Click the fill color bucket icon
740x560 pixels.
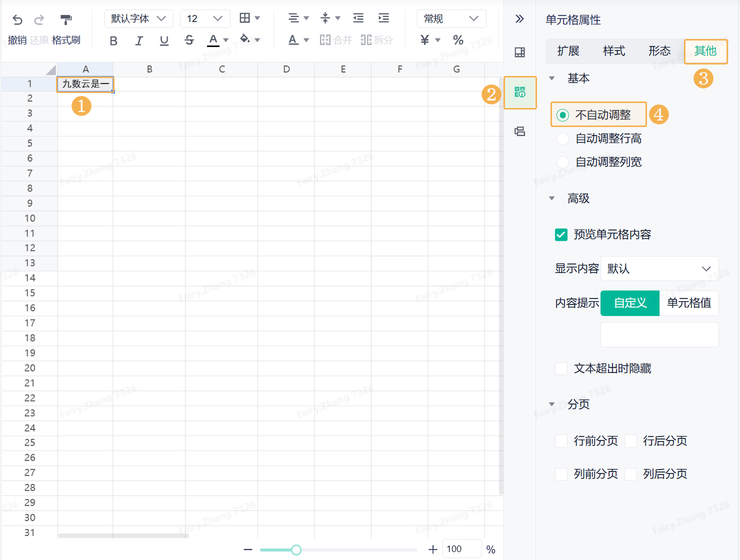[x=245, y=39]
